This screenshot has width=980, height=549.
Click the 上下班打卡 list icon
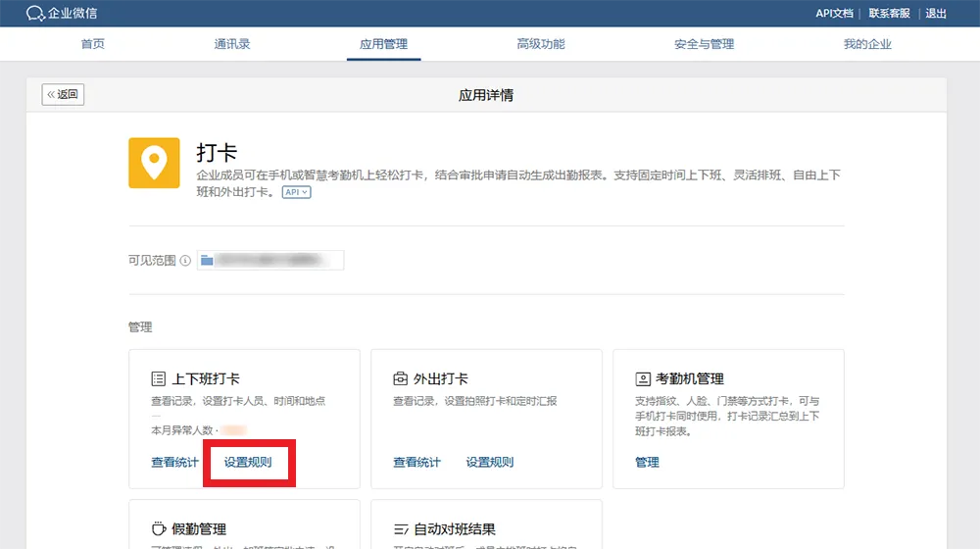pyautogui.click(x=158, y=379)
